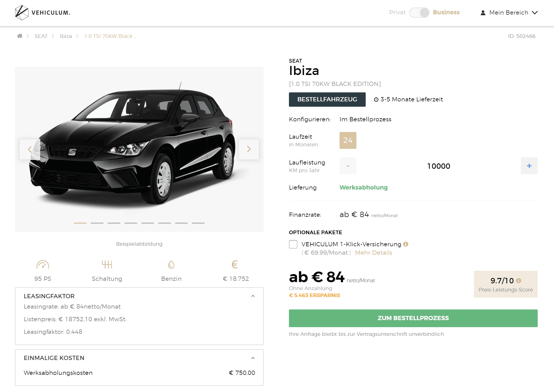Collapse the LEASINGFAKTOR section
This screenshot has width=554, height=392.
pos(253,296)
